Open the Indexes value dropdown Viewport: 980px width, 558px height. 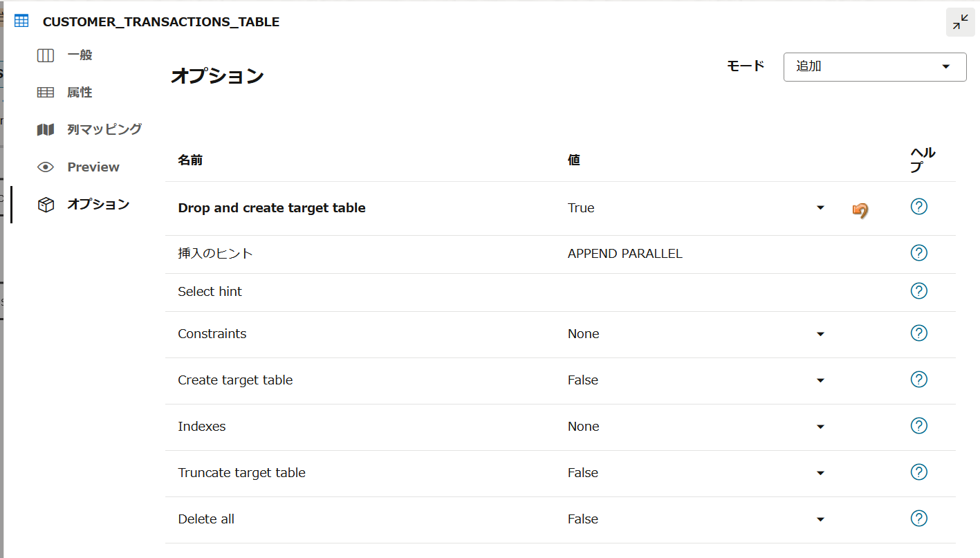tap(820, 427)
